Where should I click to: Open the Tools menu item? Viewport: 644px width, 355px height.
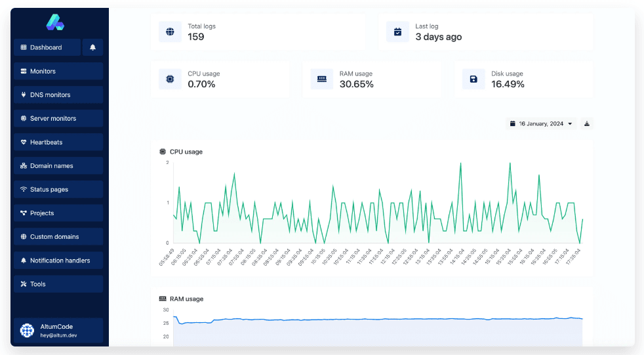point(58,284)
